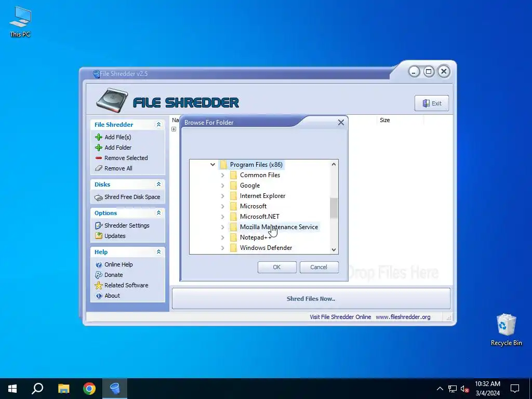Click the Related Software star icon
The height and width of the screenshot is (399, 532).
point(99,285)
